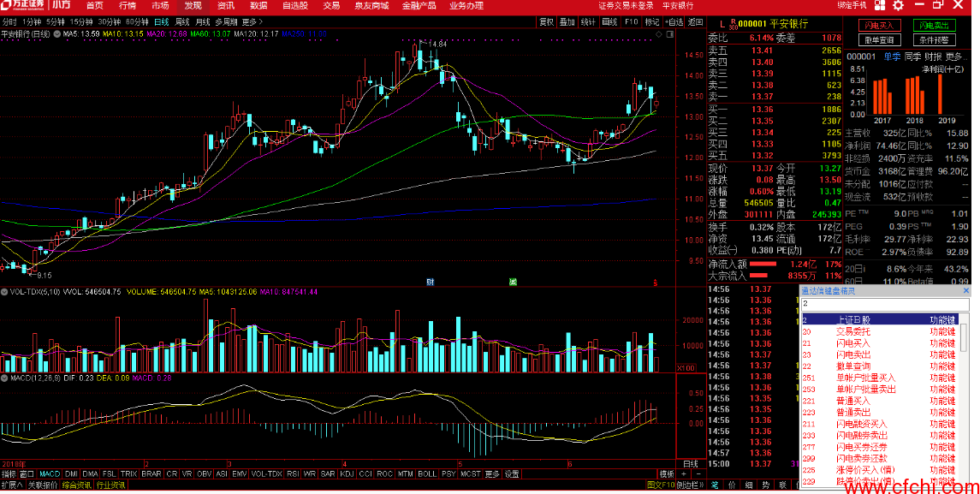This screenshot has height=494, width=980.
Task: Click the grid layout icon beside 绑定手机
Action: [x=879, y=6]
